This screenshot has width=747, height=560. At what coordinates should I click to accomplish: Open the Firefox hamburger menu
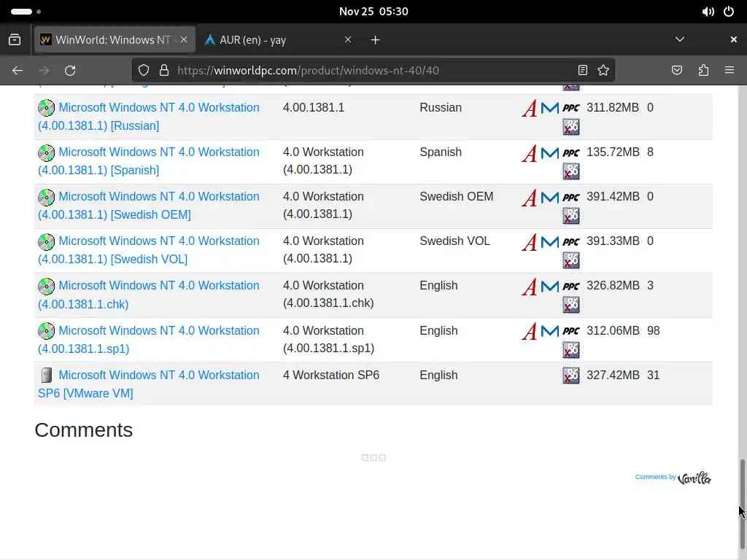pos(729,71)
